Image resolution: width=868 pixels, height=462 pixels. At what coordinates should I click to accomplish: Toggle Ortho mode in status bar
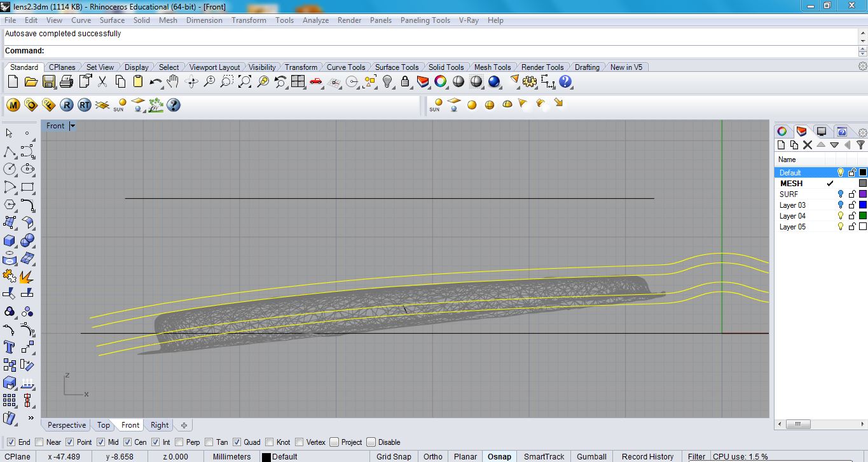click(433, 456)
